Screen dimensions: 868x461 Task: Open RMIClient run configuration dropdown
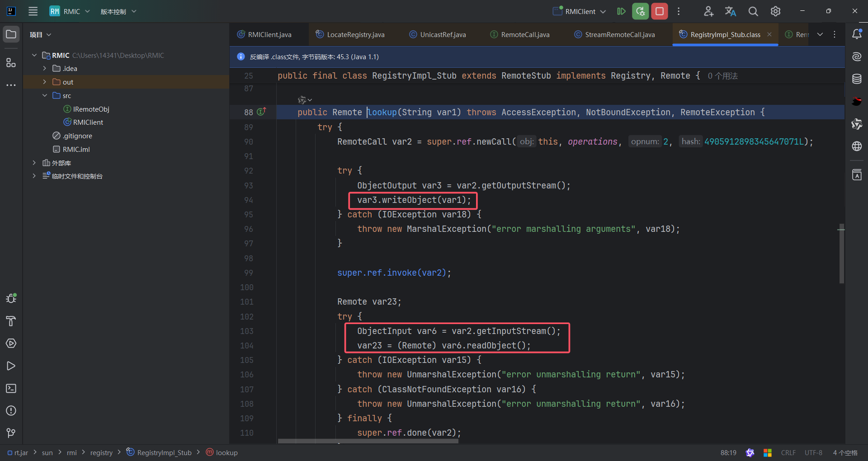coord(580,11)
